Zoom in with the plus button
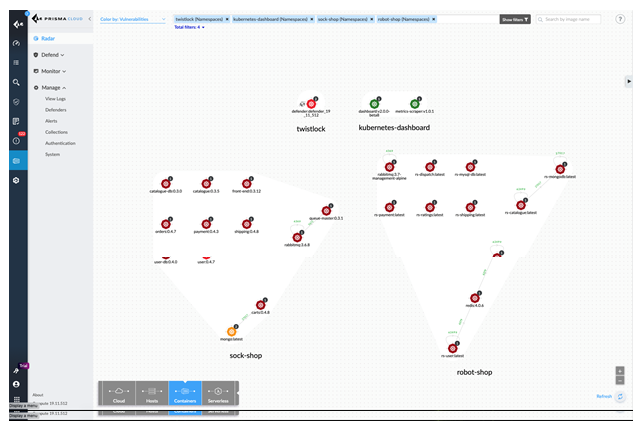 (x=620, y=370)
